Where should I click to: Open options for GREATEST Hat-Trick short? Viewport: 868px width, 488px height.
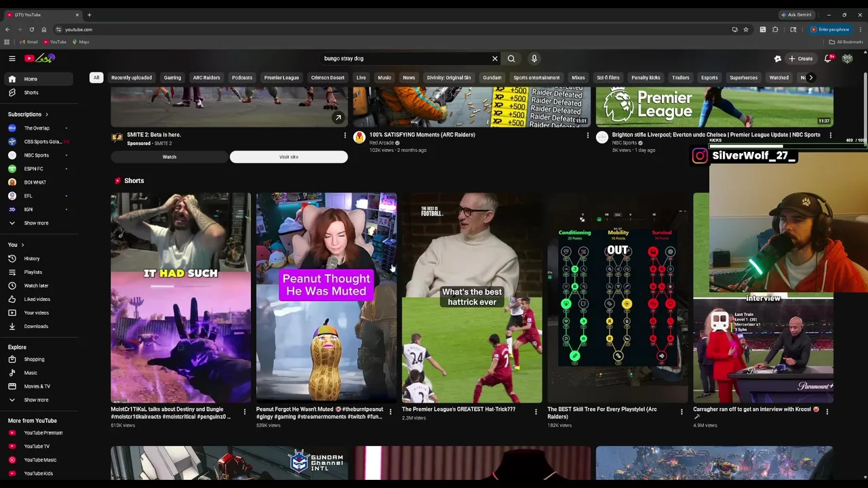[x=536, y=411]
